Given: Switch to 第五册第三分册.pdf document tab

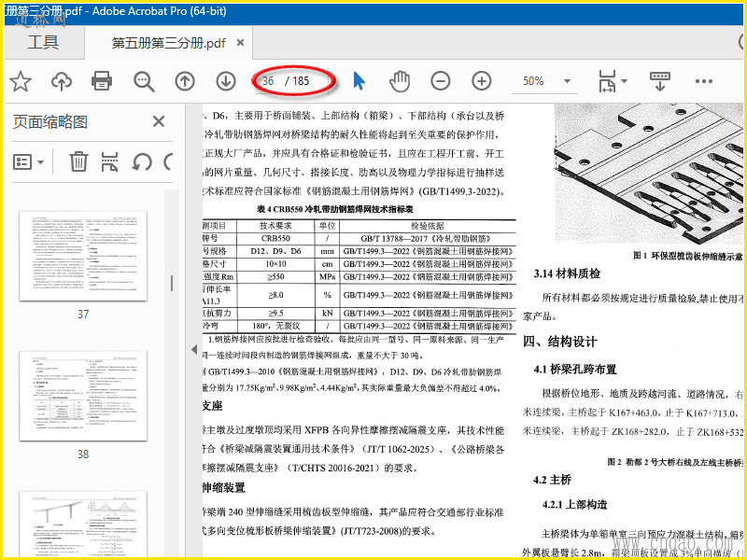Looking at the screenshot, I should 168,43.
